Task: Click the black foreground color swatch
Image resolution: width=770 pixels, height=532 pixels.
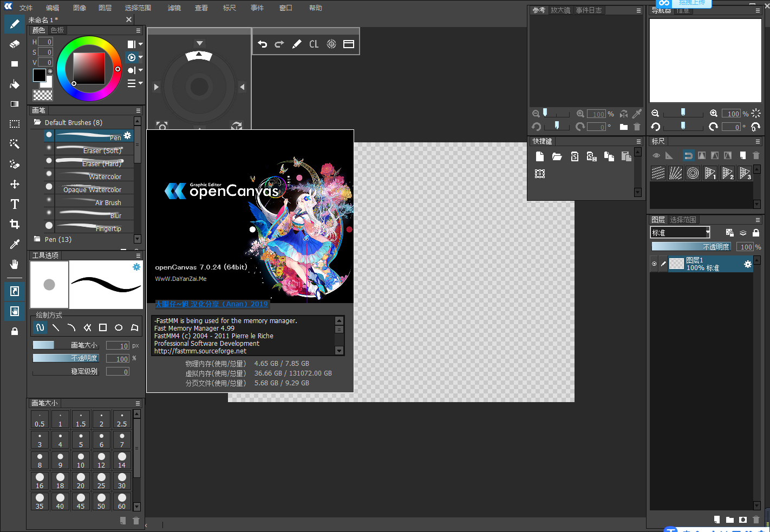Action: [x=39, y=75]
